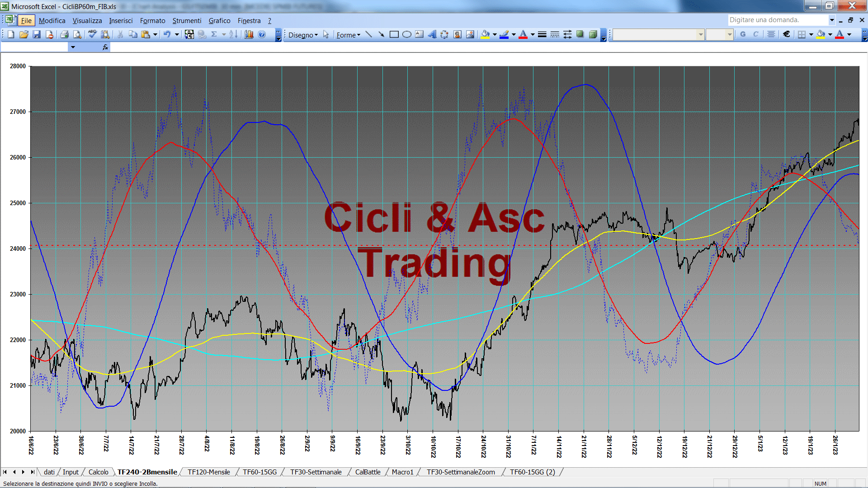Viewport: 868px width, 488px height.
Task: Click the Name Box input field
Action: (34, 47)
